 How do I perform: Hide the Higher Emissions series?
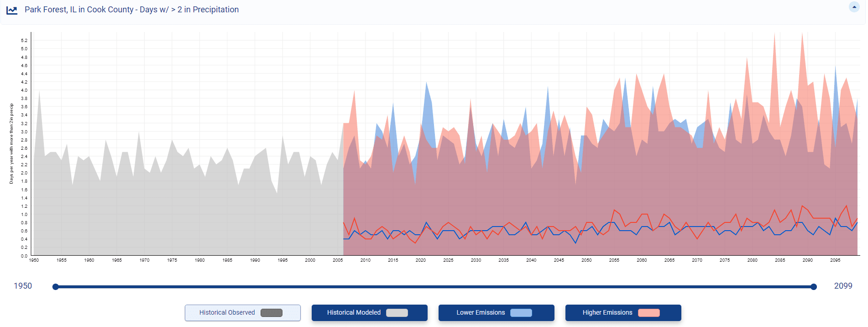607,313
